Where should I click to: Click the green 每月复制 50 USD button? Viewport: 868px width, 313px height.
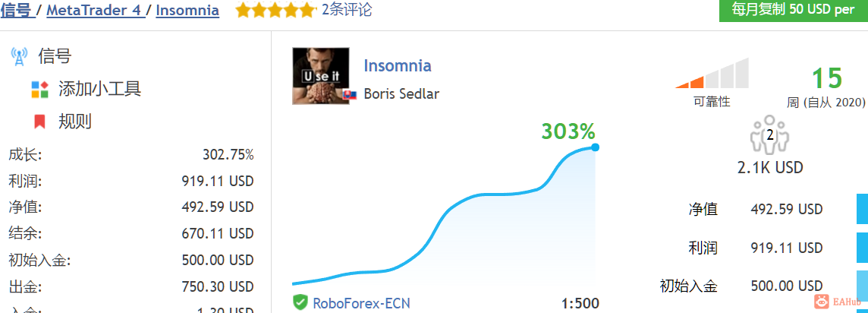click(x=794, y=11)
